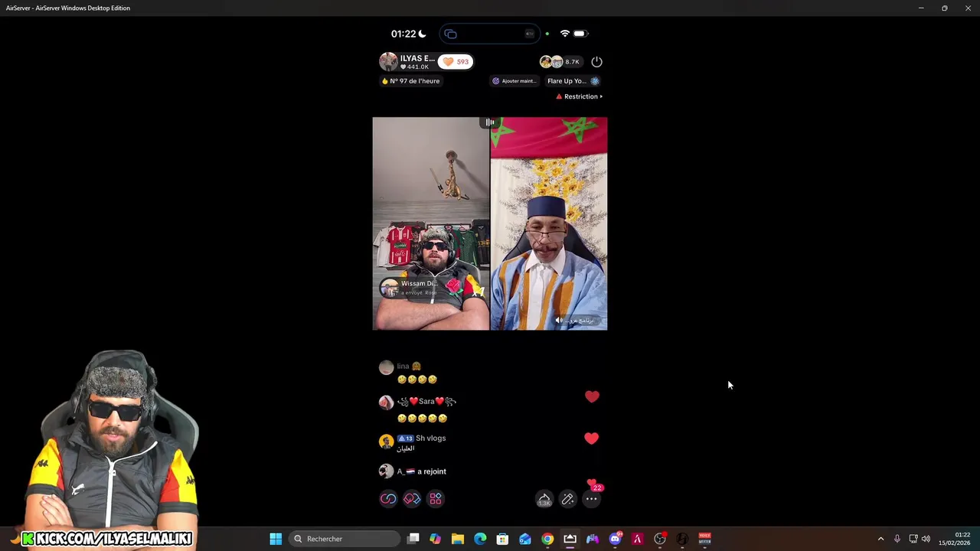This screenshot has width=980, height=551.
Task: Open Task View from the taskbar
Action: pos(413,539)
